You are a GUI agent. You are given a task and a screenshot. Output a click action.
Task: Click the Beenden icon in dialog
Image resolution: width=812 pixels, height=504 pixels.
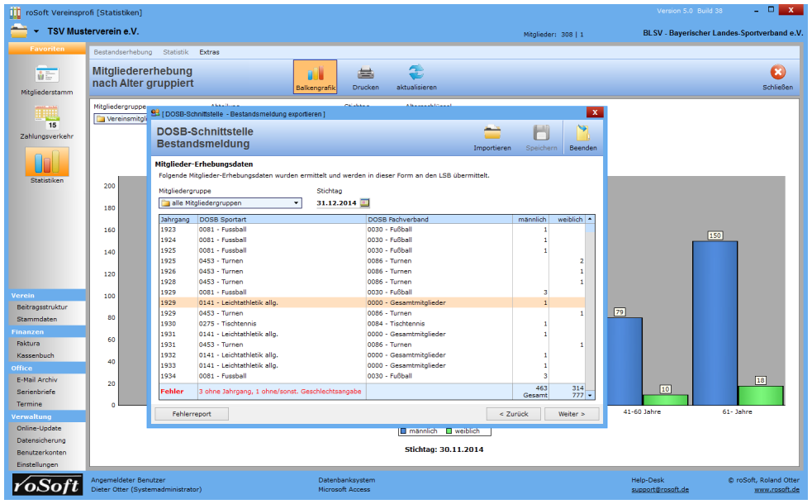(583, 134)
